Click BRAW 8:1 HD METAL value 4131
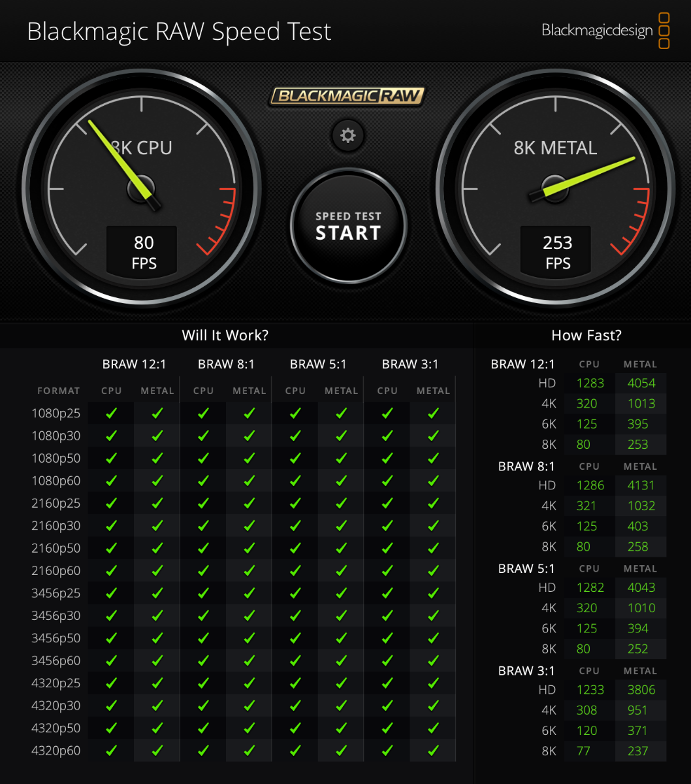The image size is (691, 784). [x=641, y=485]
